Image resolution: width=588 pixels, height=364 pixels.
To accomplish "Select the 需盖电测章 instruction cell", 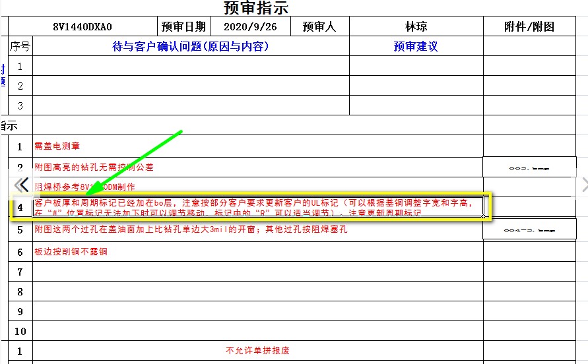I will (x=258, y=146).
